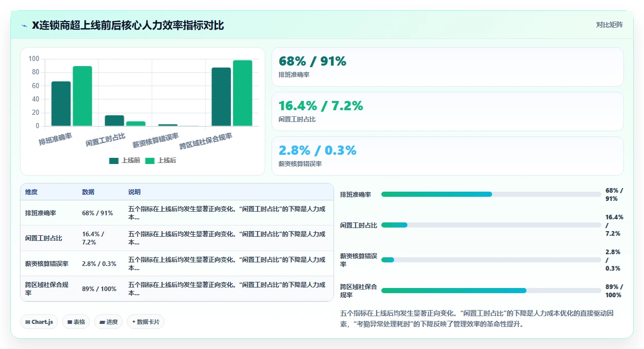Click the description text in the 薪资核算错误率 table row
This screenshot has height=349, width=644.
tap(227, 263)
